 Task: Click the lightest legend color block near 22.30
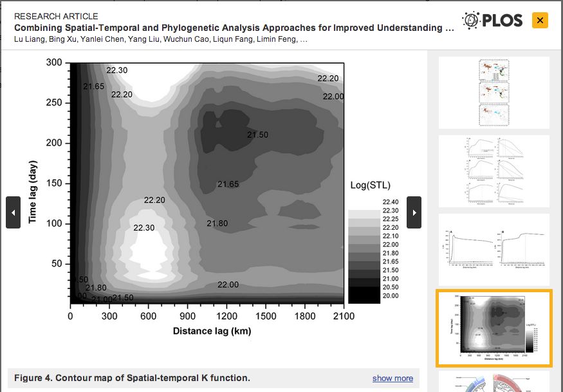pos(364,214)
